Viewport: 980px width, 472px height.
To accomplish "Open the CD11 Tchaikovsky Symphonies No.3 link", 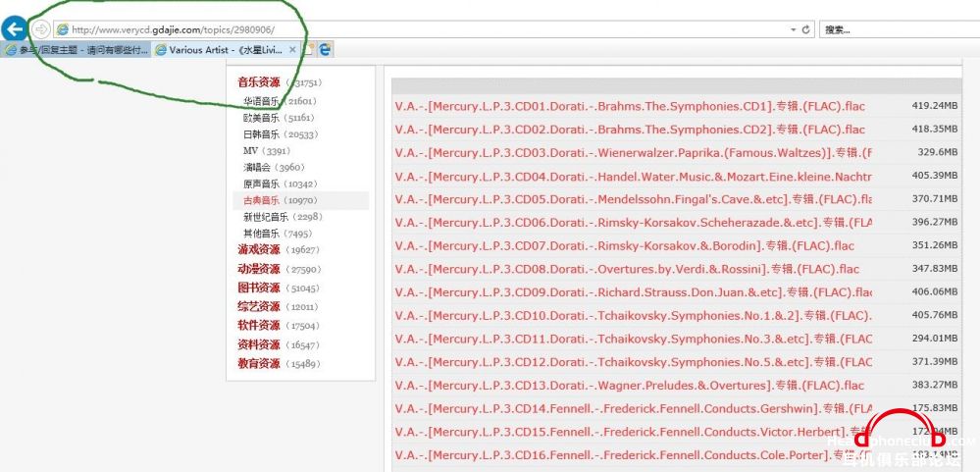I will tap(633, 339).
